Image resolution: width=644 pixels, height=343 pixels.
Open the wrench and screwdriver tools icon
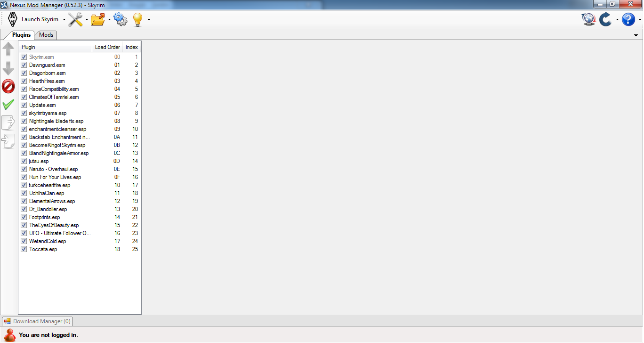(75, 19)
